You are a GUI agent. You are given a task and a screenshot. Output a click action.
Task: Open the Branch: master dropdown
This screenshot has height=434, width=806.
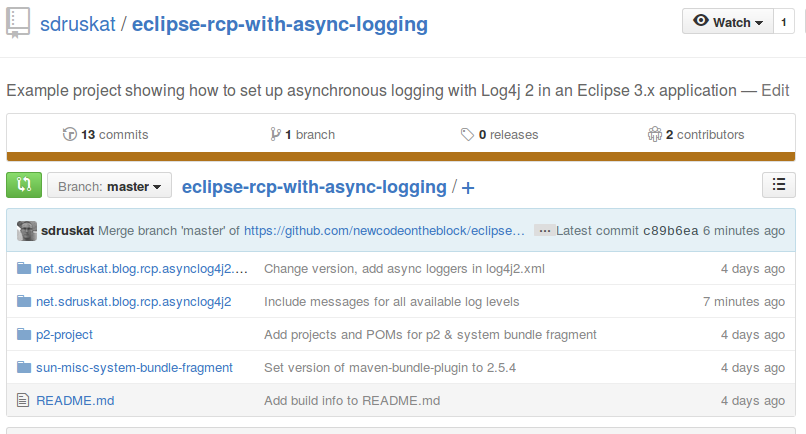coord(109,185)
